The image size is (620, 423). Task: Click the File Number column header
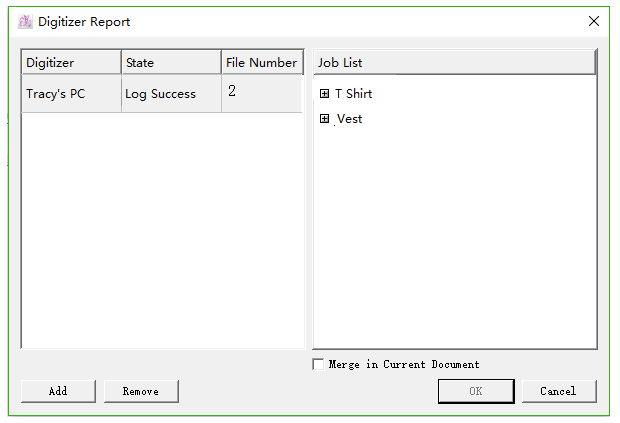click(x=261, y=62)
